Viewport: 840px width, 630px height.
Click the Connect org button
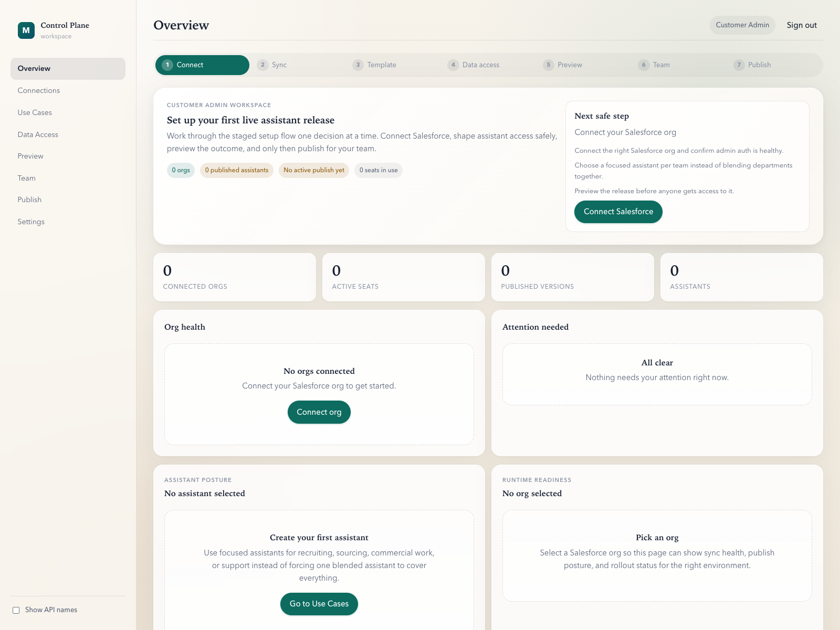click(319, 412)
